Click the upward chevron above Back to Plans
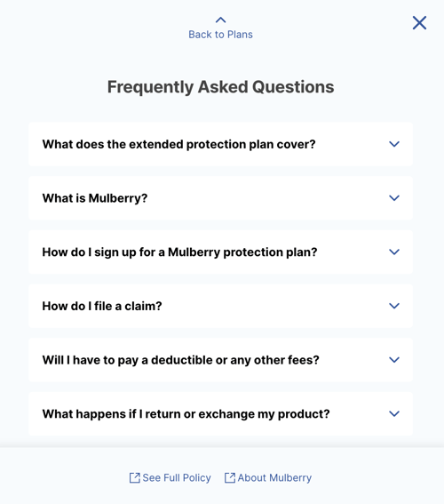The image size is (444, 504). [220, 20]
